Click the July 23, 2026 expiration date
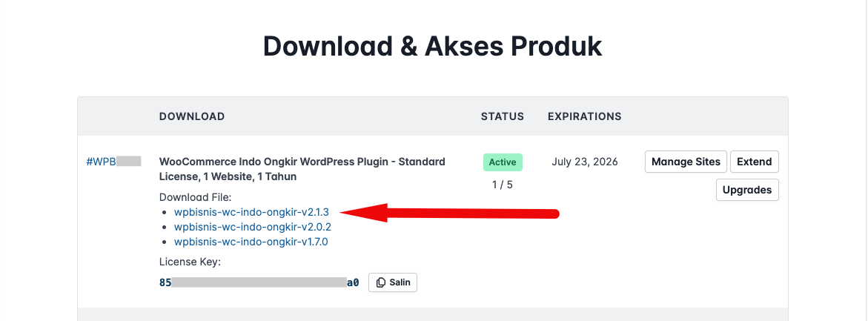The width and height of the screenshot is (868, 321). pos(585,162)
